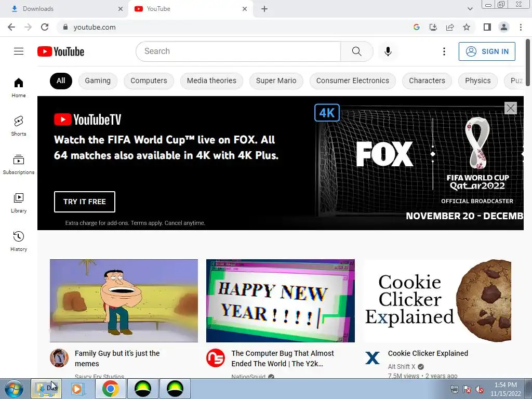Reload the page

tap(45, 27)
